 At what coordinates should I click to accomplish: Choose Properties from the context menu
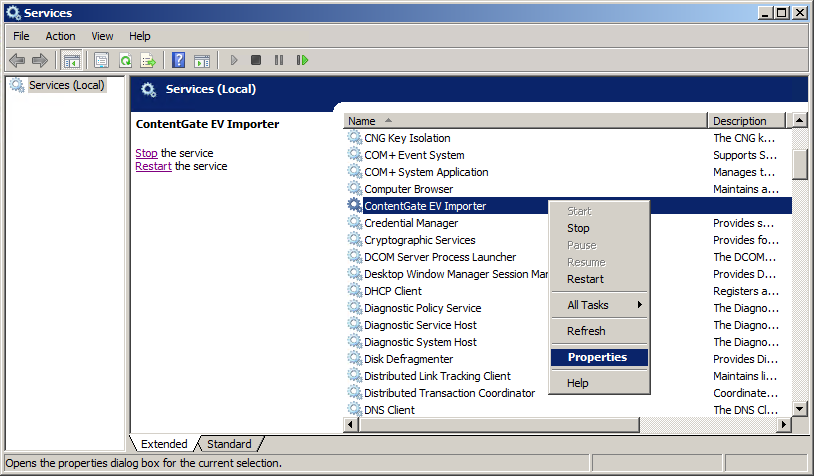[x=597, y=357]
